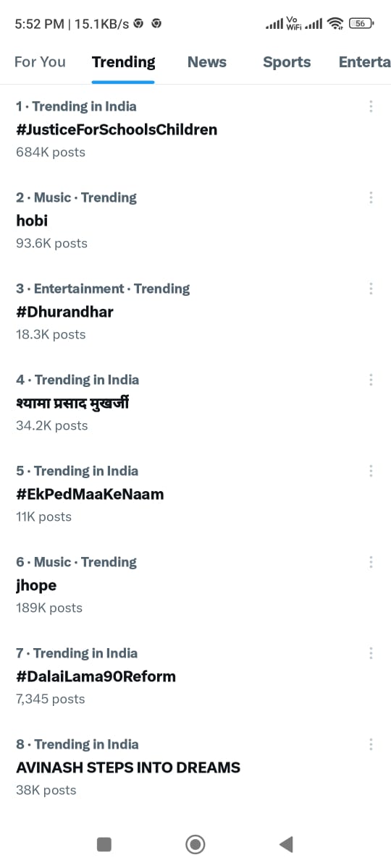Open the #Dhurandhar entertainment trend

click(x=64, y=312)
